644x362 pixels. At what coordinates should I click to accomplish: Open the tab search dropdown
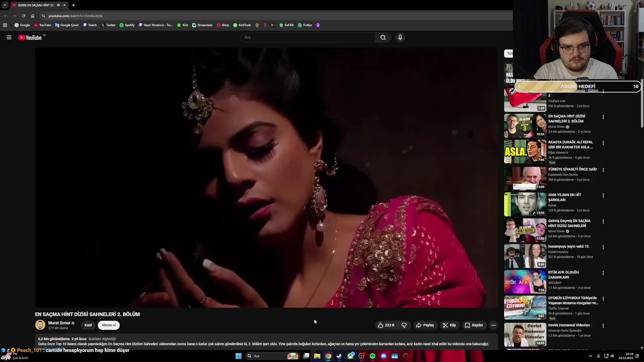[5, 5]
